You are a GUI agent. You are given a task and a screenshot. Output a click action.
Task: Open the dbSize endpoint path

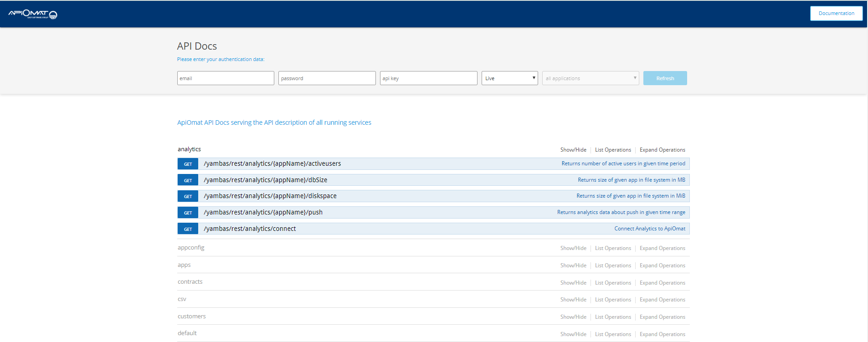click(x=266, y=180)
